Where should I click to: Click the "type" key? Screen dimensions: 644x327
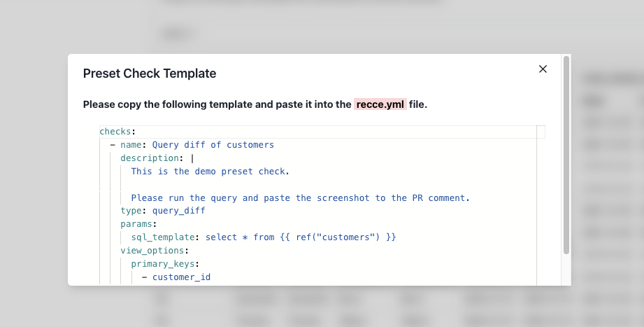tap(130, 211)
